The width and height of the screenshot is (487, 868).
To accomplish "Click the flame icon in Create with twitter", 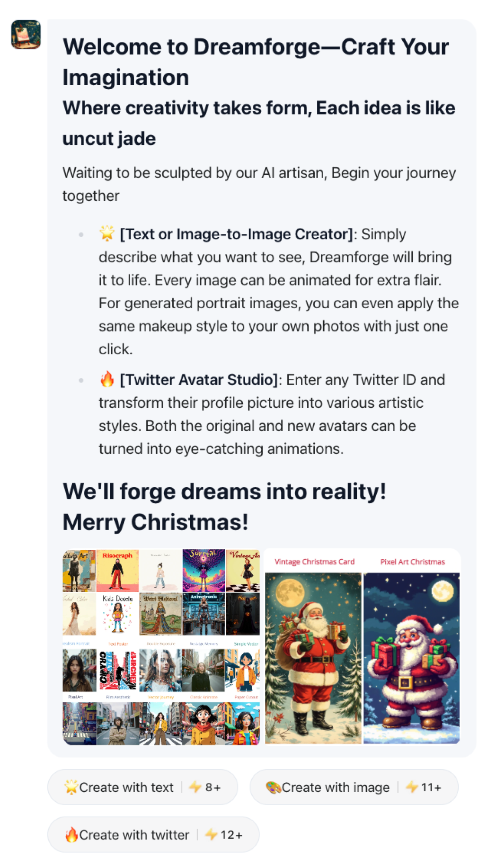I will tap(71, 834).
